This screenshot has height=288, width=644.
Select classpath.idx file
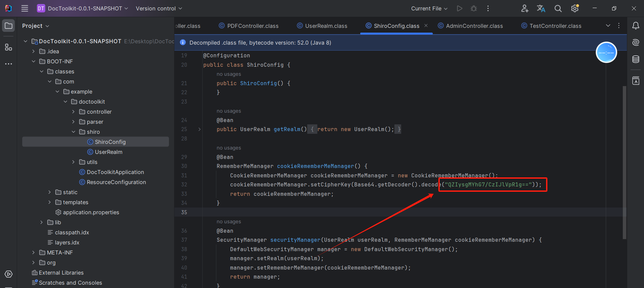(x=68, y=232)
